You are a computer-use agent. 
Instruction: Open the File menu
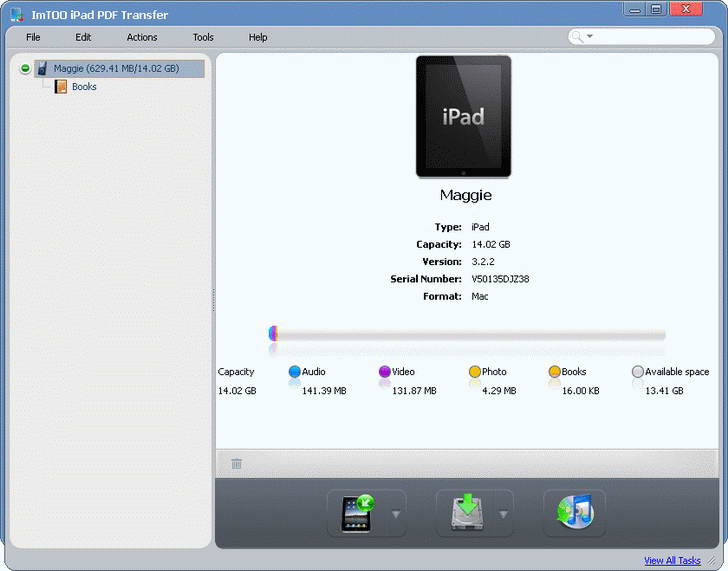coord(33,37)
